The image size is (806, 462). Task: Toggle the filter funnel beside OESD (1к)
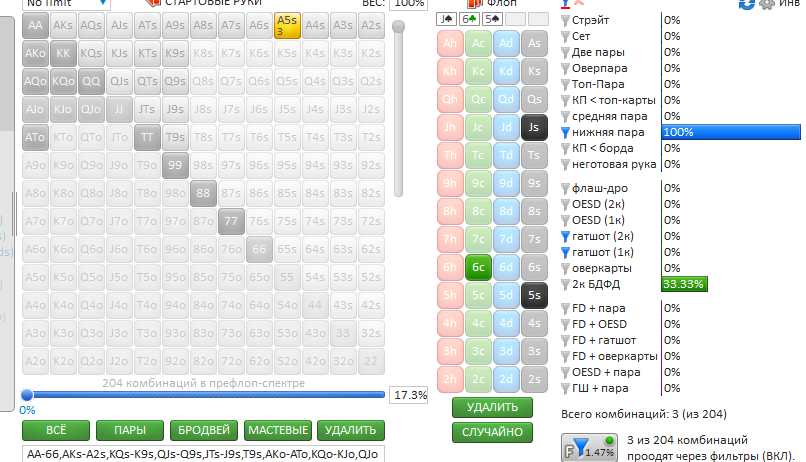click(x=565, y=220)
